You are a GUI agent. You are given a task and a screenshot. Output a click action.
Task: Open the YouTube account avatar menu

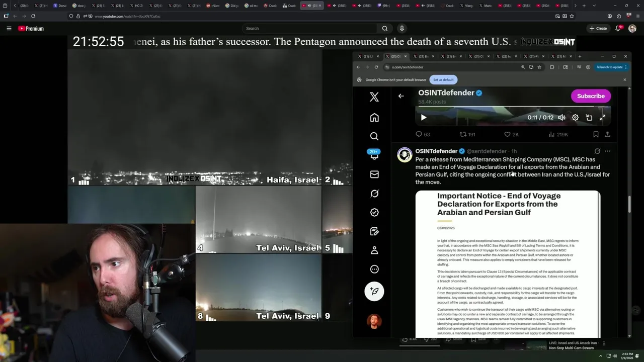click(x=632, y=29)
